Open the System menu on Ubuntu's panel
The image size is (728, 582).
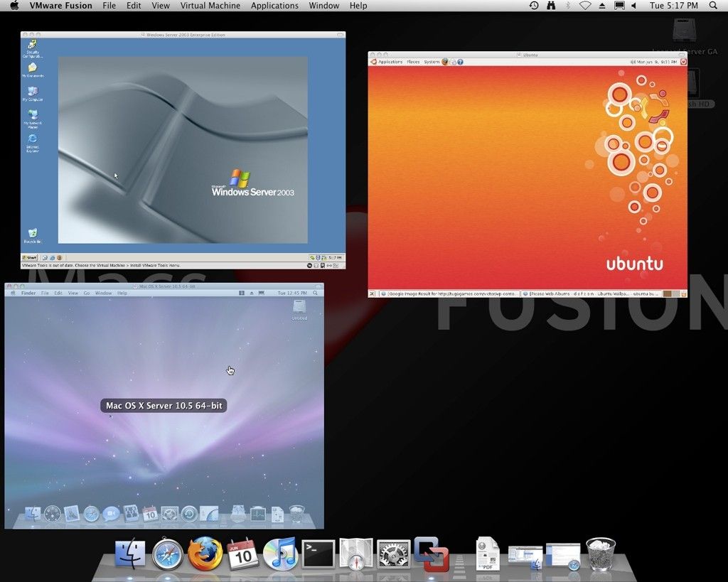pyautogui.click(x=432, y=62)
